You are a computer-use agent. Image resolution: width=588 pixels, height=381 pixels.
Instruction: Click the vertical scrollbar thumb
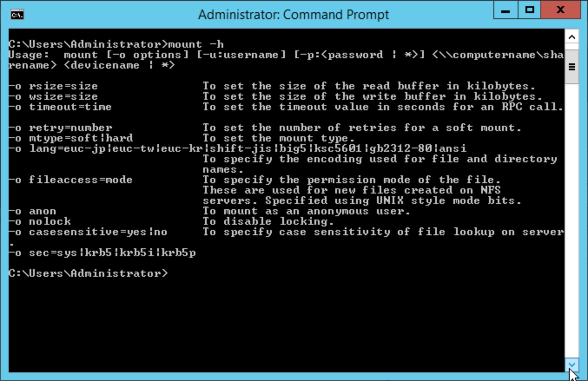point(572,66)
